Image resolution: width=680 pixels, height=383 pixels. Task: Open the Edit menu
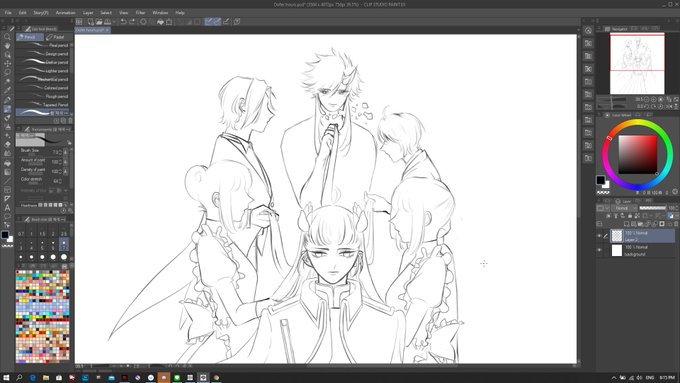click(x=23, y=13)
